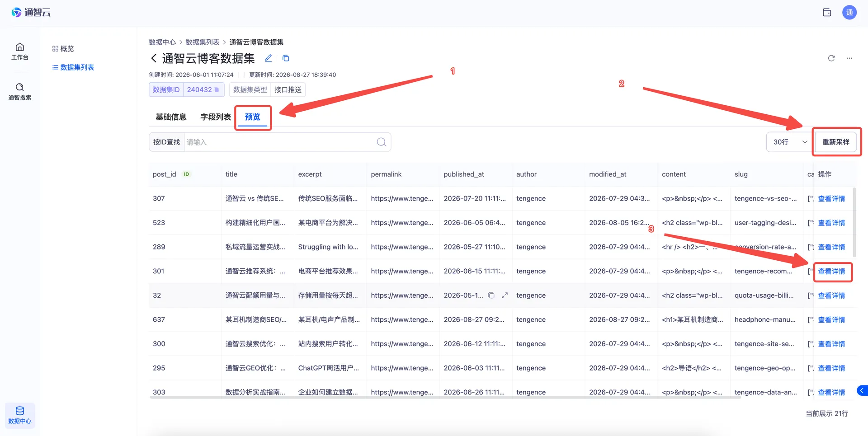View details for row 289

point(831,247)
